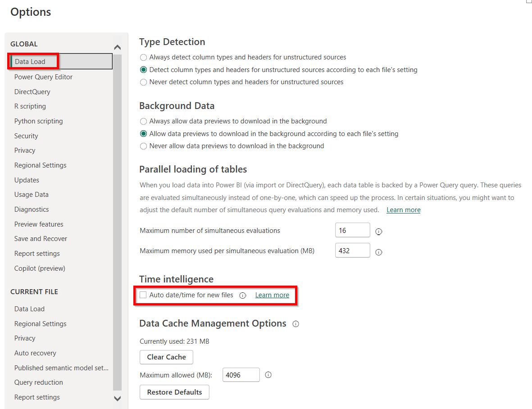This screenshot has width=532, height=409.
Task: Click the Options dialog title
Action: 31,12
